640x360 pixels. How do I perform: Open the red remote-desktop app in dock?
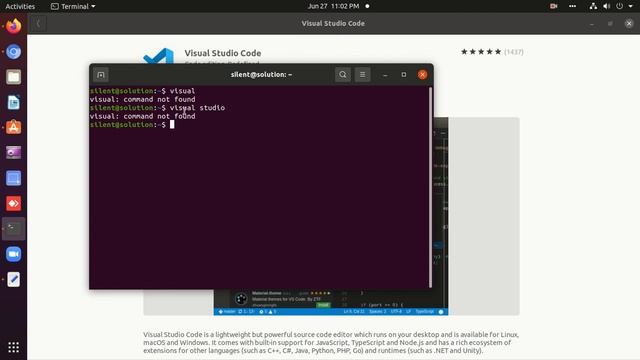(13, 204)
